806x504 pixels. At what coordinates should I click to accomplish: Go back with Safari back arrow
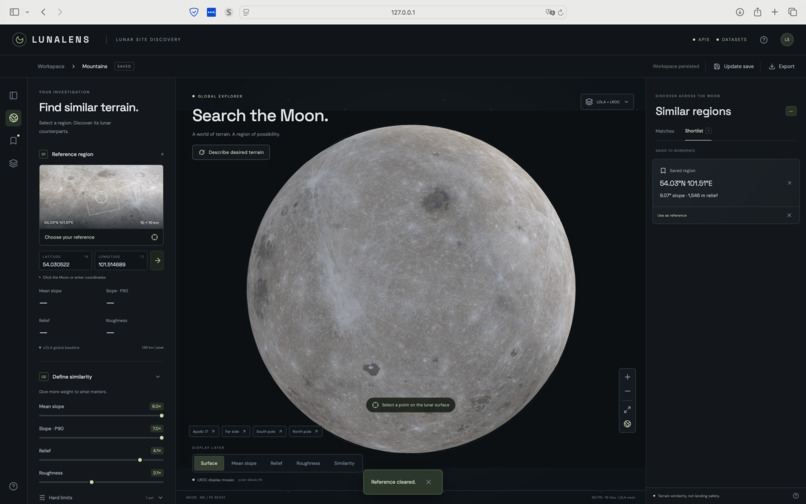pyautogui.click(x=43, y=12)
